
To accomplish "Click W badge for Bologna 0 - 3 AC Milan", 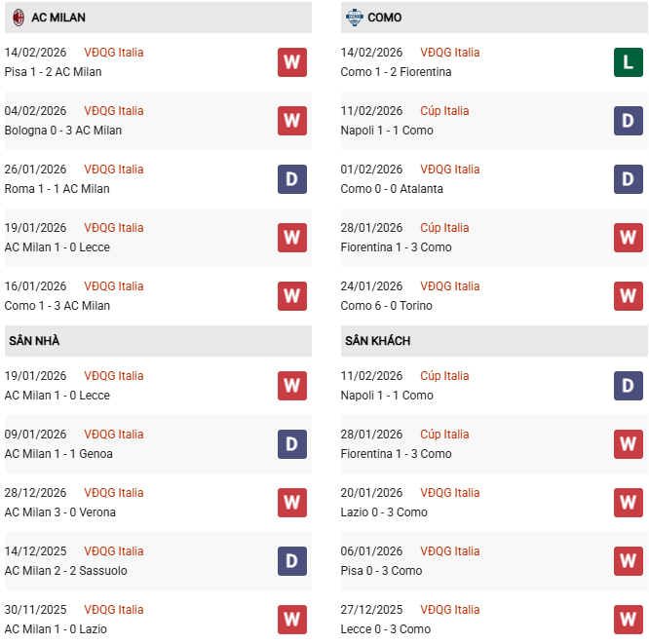I will click(291, 121).
